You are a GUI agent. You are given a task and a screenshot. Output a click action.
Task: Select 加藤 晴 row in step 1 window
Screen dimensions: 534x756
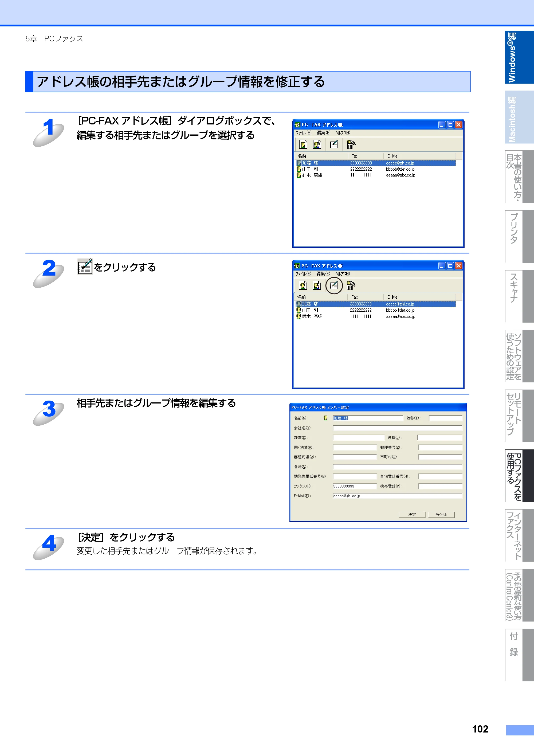click(x=375, y=163)
